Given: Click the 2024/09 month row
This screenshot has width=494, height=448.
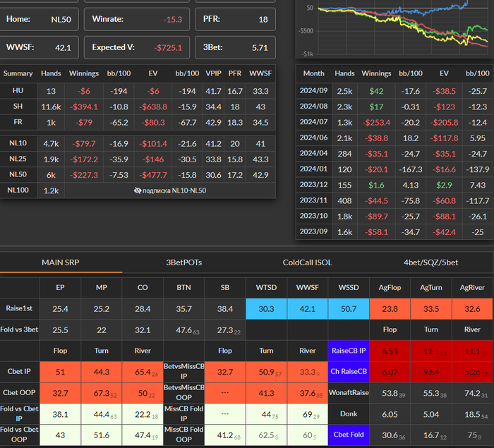Looking at the screenshot, I should click(394, 91).
